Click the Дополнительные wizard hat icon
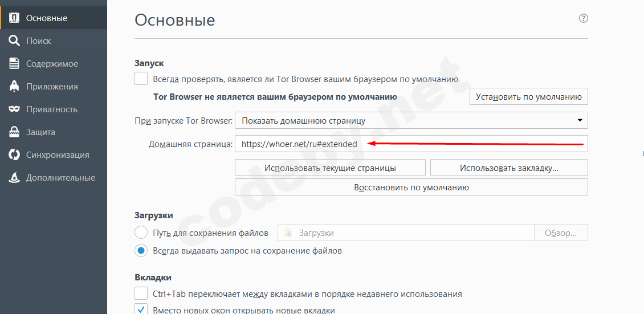The height and width of the screenshot is (314, 644). tap(14, 178)
